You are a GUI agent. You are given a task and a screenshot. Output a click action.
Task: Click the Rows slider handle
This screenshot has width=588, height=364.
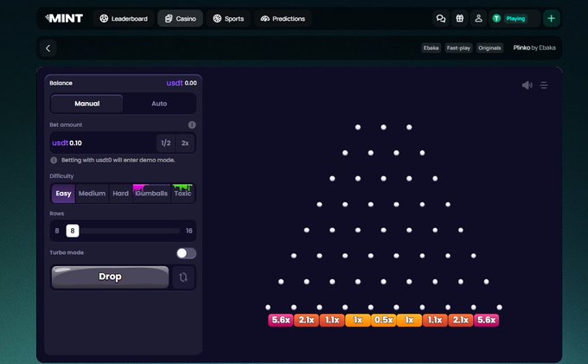73,231
